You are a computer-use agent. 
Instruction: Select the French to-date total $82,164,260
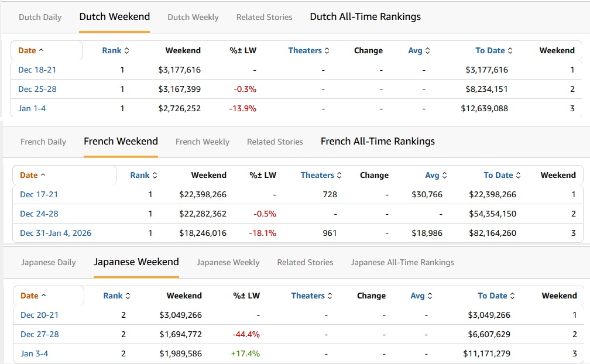point(493,233)
